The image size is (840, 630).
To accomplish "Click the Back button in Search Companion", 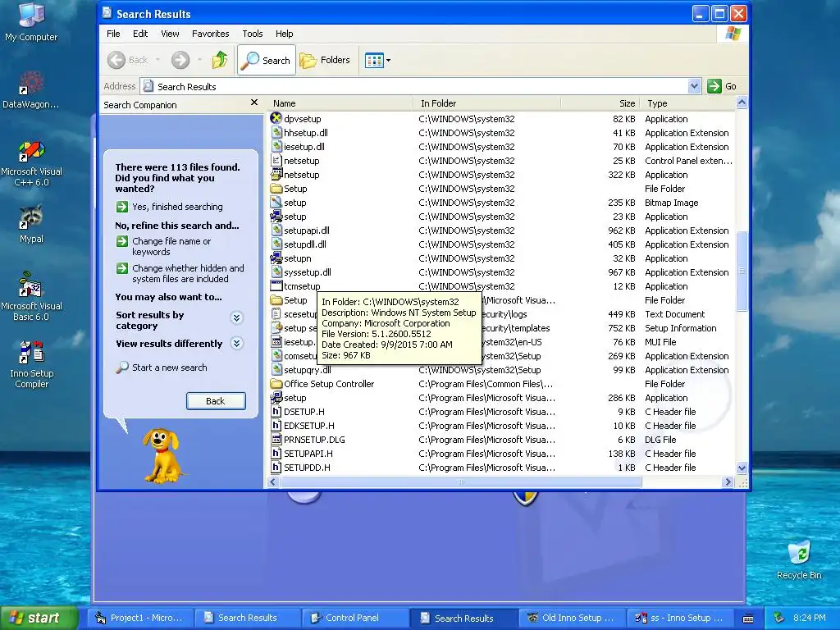I will click(x=216, y=401).
